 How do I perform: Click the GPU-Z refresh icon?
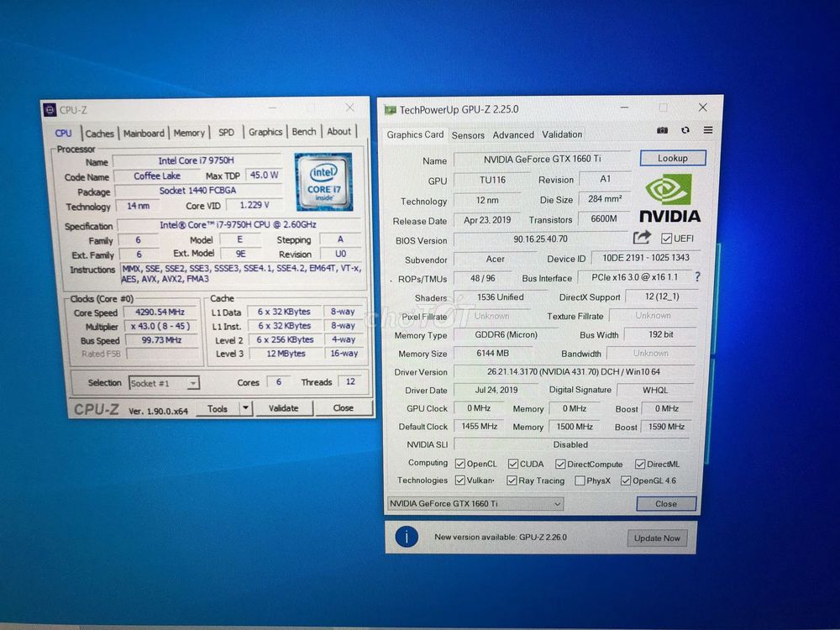point(685,130)
